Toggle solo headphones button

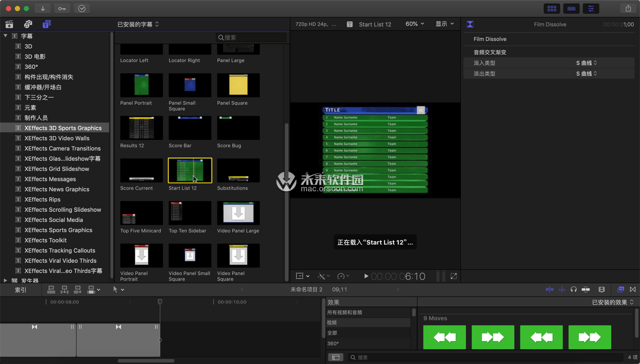574,289
